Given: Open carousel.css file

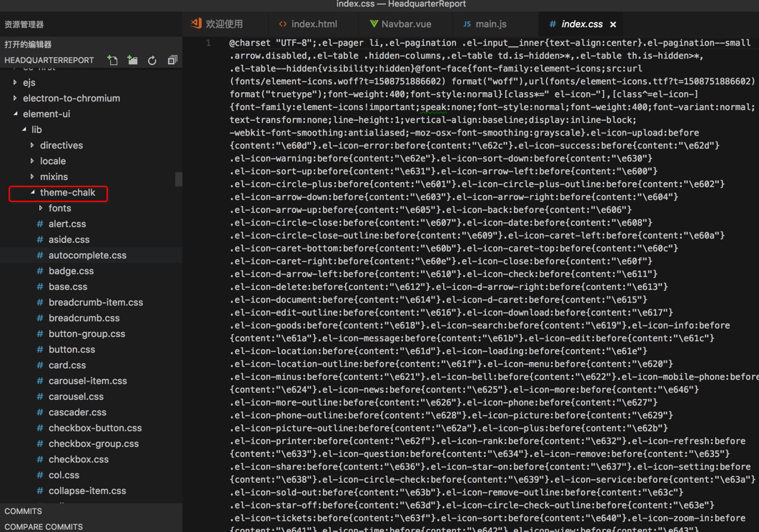Looking at the screenshot, I should point(76,397).
